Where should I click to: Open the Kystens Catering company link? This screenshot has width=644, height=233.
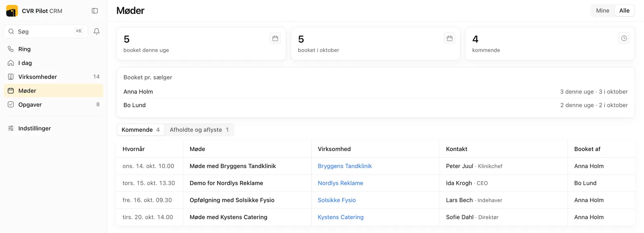click(x=341, y=217)
